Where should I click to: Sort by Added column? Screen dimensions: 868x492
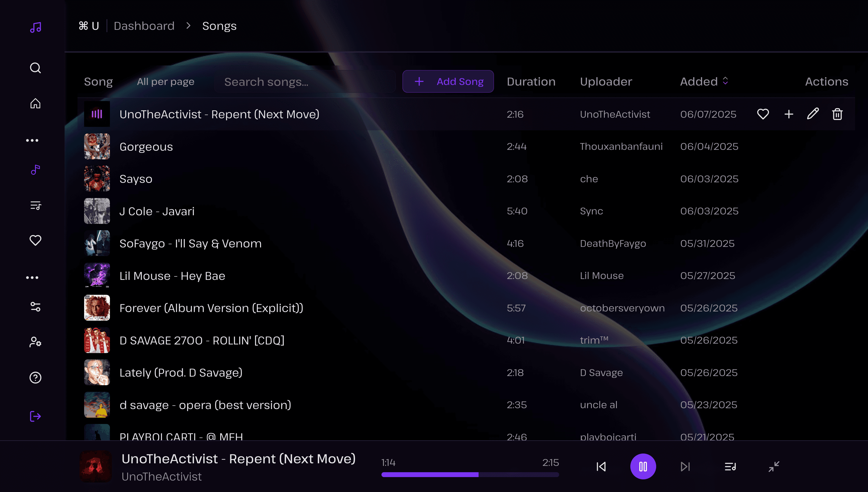704,82
